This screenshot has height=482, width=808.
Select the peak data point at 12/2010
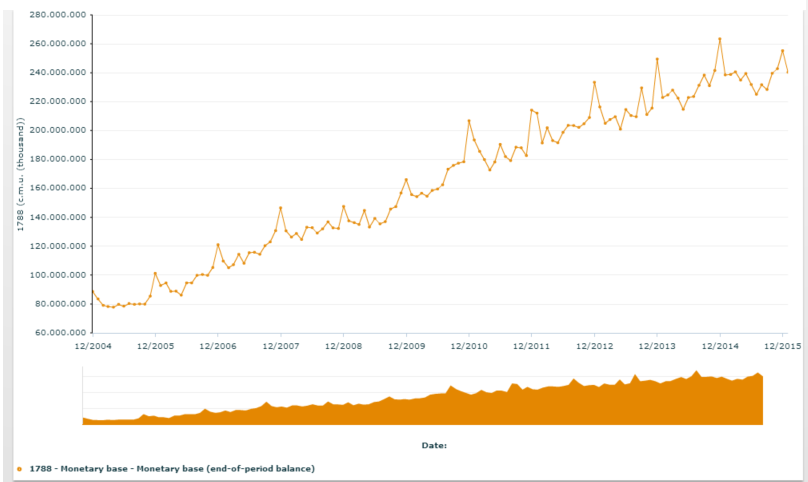click(469, 121)
